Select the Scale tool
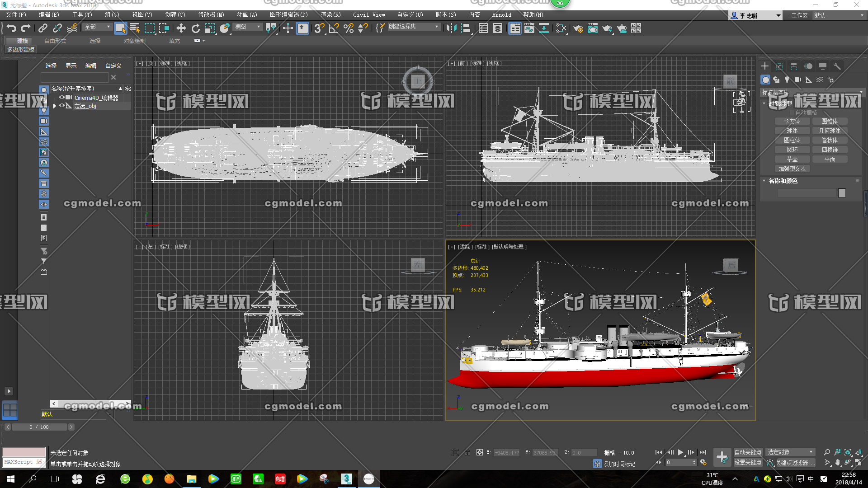The width and height of the screenshot is (868, 488). pos(210,28)
